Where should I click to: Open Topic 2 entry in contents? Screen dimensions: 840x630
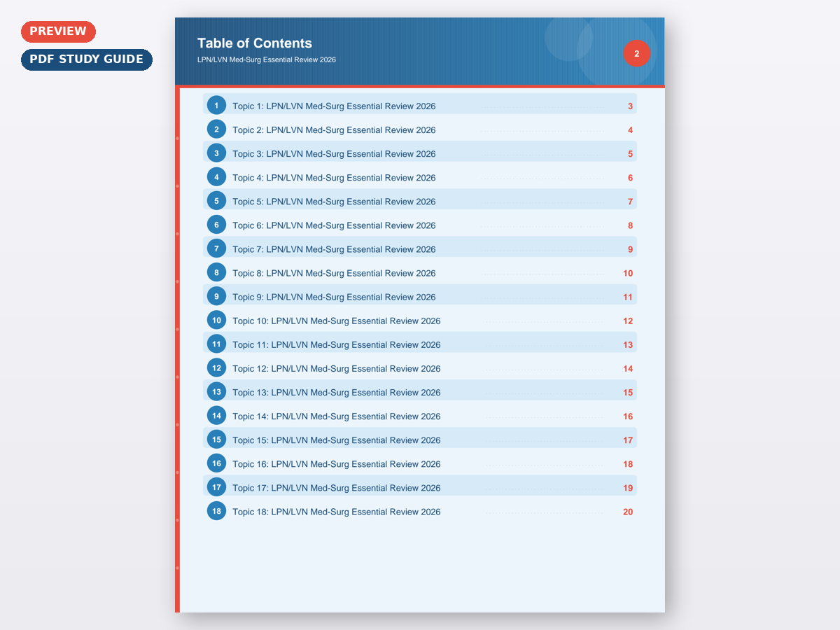334,130
